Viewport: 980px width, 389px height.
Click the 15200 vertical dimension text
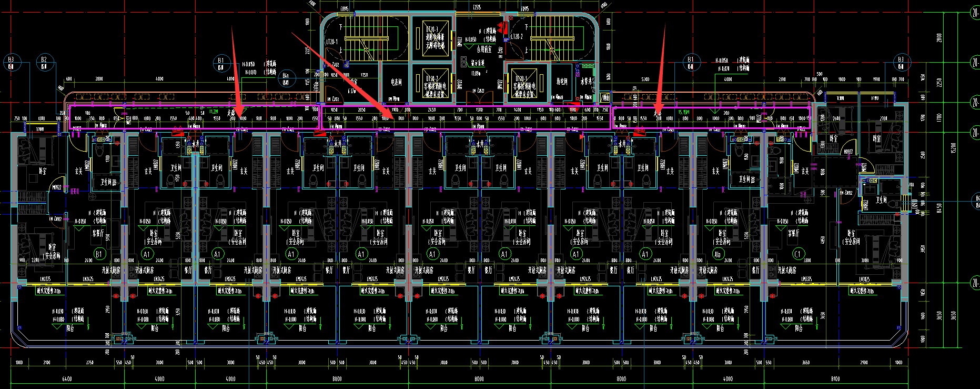pyautogui.click(x=953, y=148)
